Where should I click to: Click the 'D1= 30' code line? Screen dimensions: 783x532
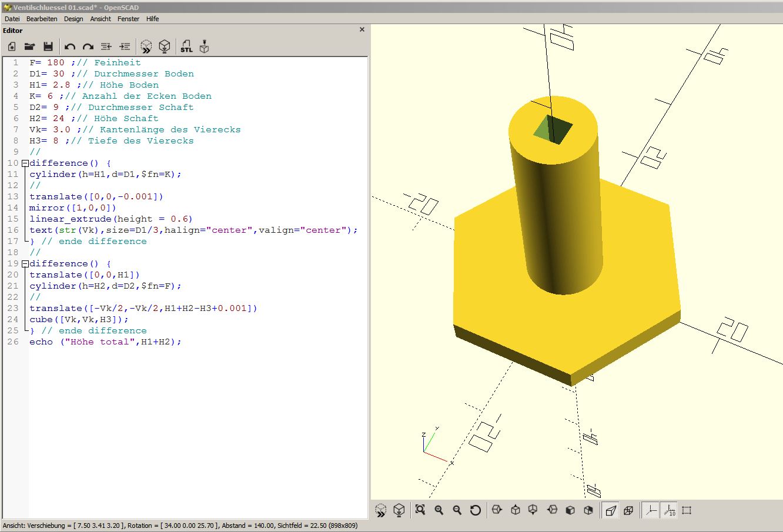point(112,73)
